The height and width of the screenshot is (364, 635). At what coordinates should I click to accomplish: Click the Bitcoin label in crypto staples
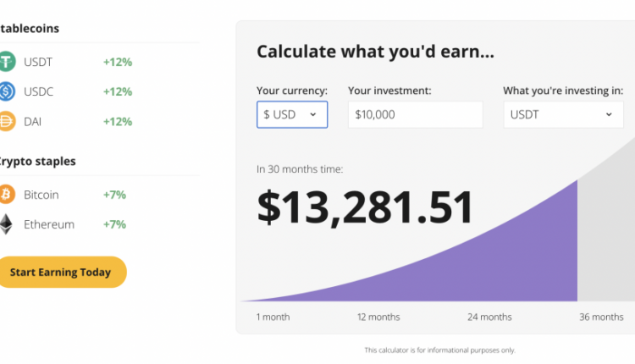(x=41, y=195)
